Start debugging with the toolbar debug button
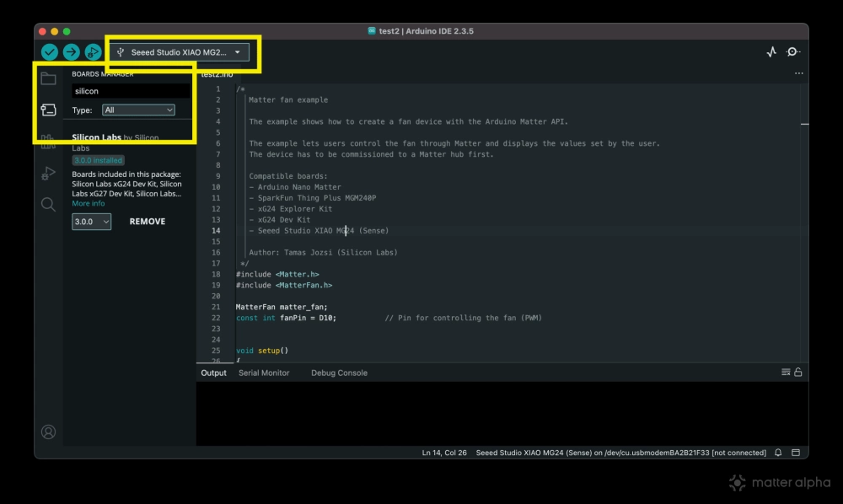843x504 pixels. 93,52
